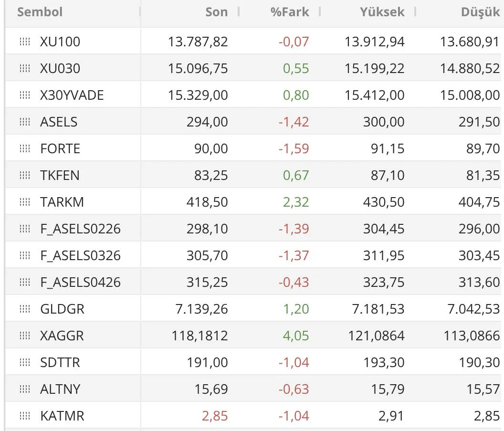This screenshot has width=504, height=431.
Task: Click the Son column header
Action: [216, 12]
